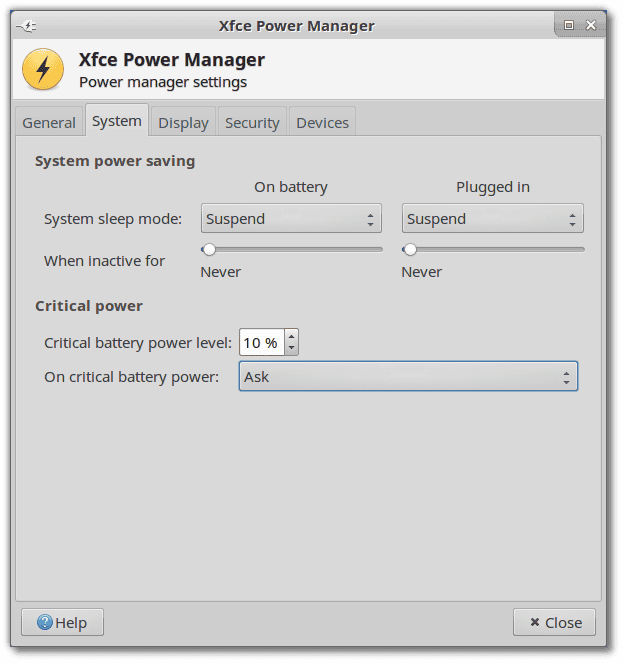
Task: Click the System sleep mode label
Action: click(113, 219)
